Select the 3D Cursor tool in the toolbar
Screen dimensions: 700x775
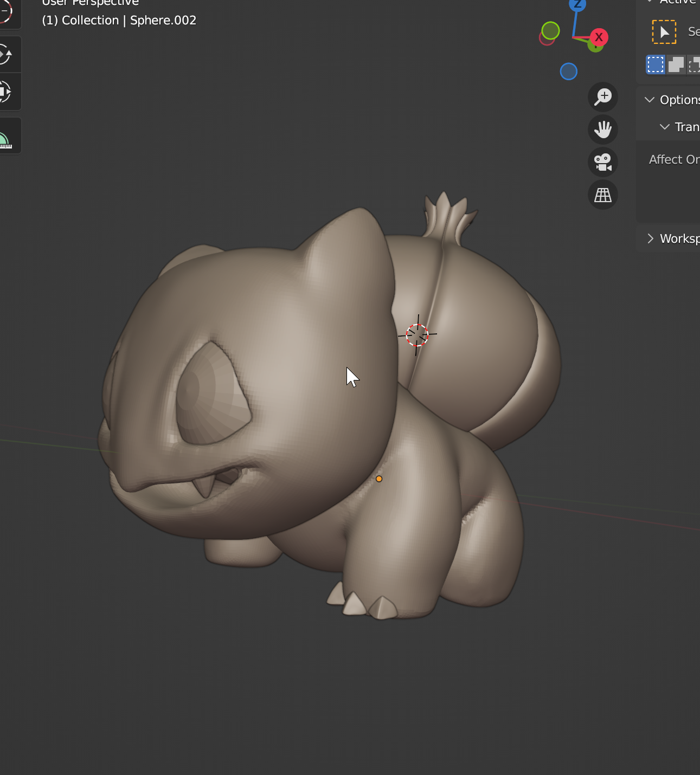click(4, 12)
